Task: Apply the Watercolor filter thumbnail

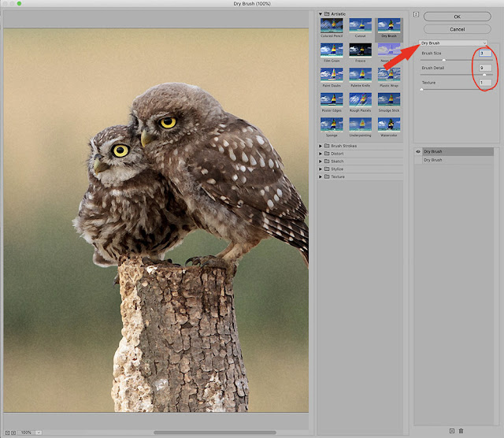Action: (389, 124)
